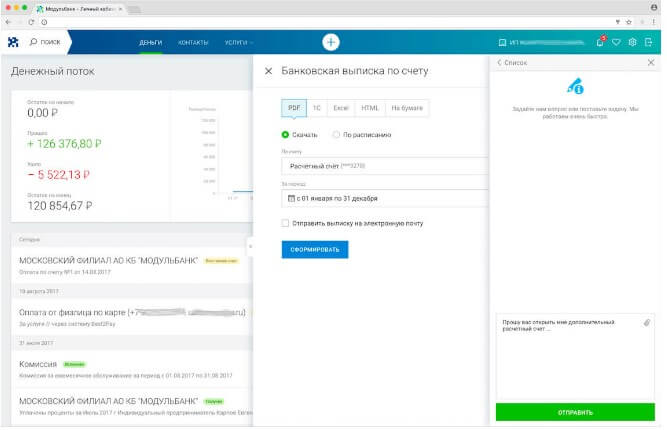This screenshot has width=667, height=430.
Task: Click the yellow tag on first transaction
Action: 221,261
